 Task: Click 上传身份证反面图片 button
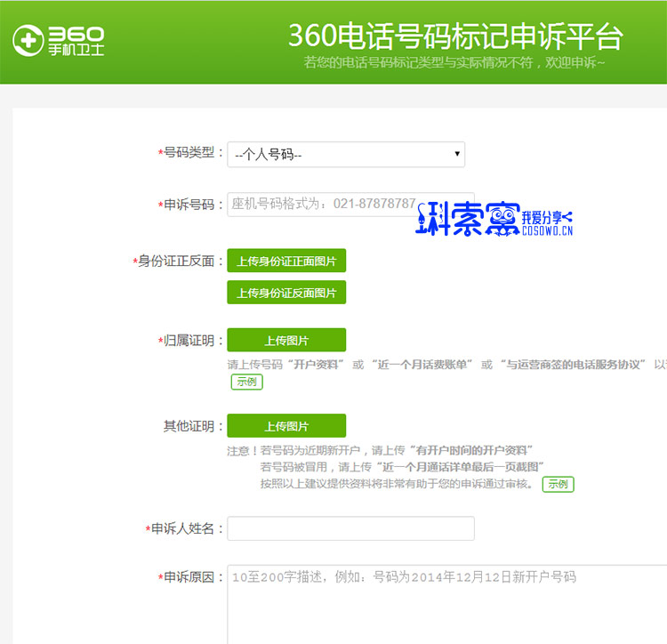click(286, 293)
